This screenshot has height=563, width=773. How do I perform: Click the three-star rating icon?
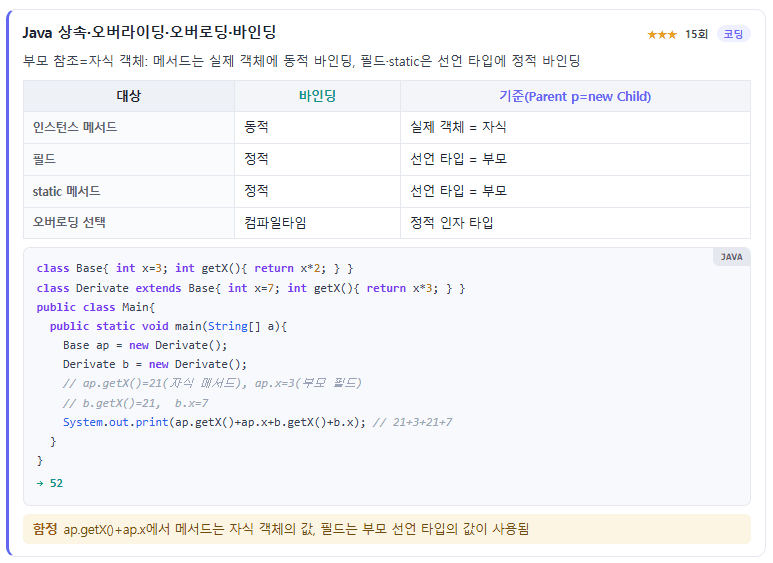[x=662, y=35]
